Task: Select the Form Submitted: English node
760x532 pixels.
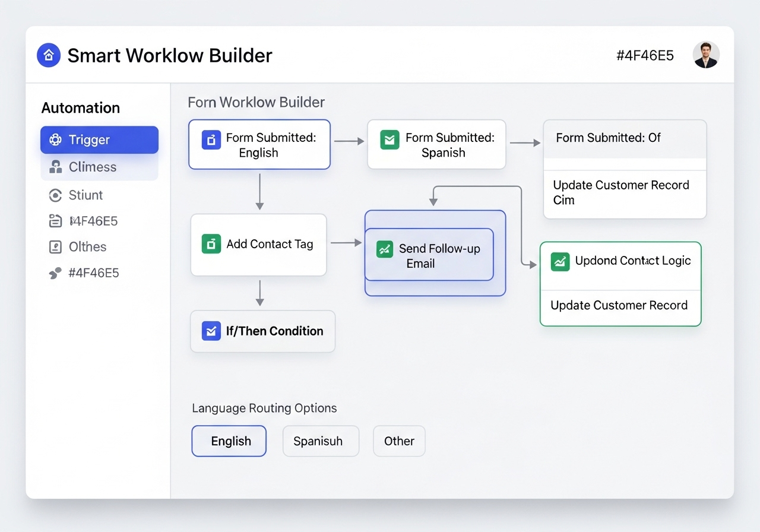Action: pos(259,145)
